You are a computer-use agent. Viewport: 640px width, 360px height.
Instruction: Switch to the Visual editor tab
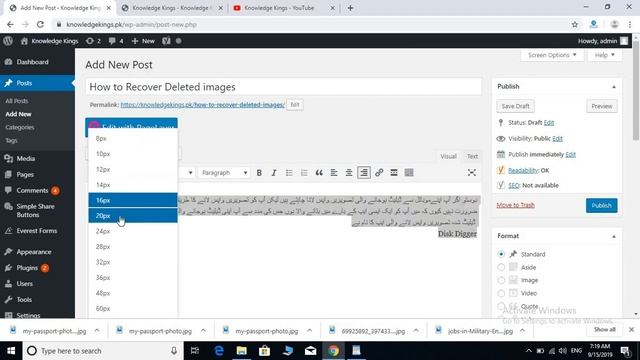[x=448, y=156]
